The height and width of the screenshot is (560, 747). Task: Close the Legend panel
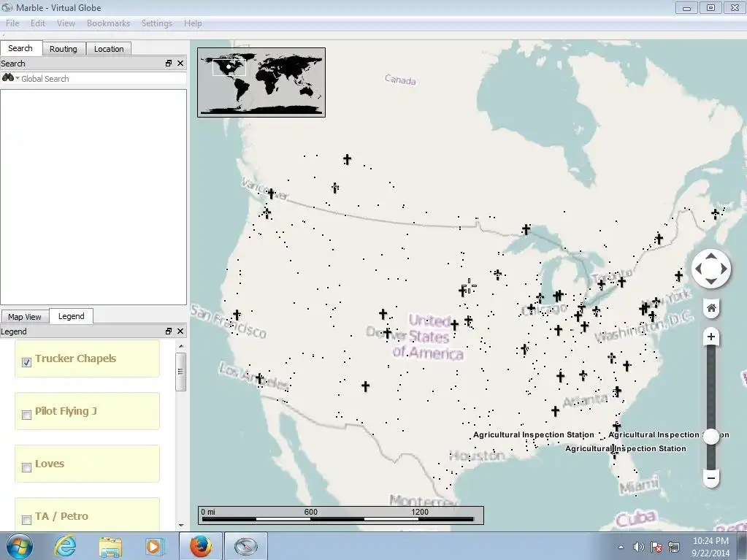(x=180, y=331)
